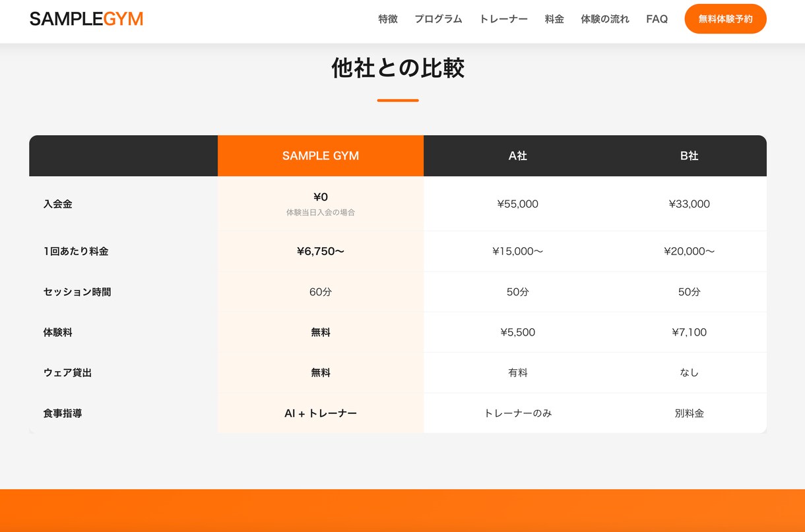Click the 体験当日入会の場合 note
The image size is (805, 532).
click(x=321, y=212)
